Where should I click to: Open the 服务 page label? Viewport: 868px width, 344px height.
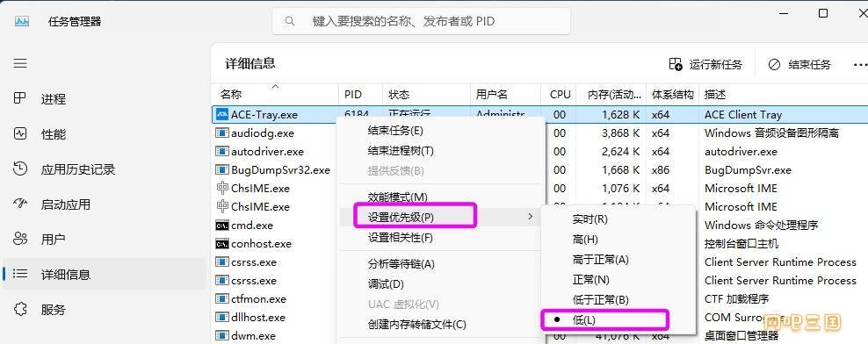point(53,310)
